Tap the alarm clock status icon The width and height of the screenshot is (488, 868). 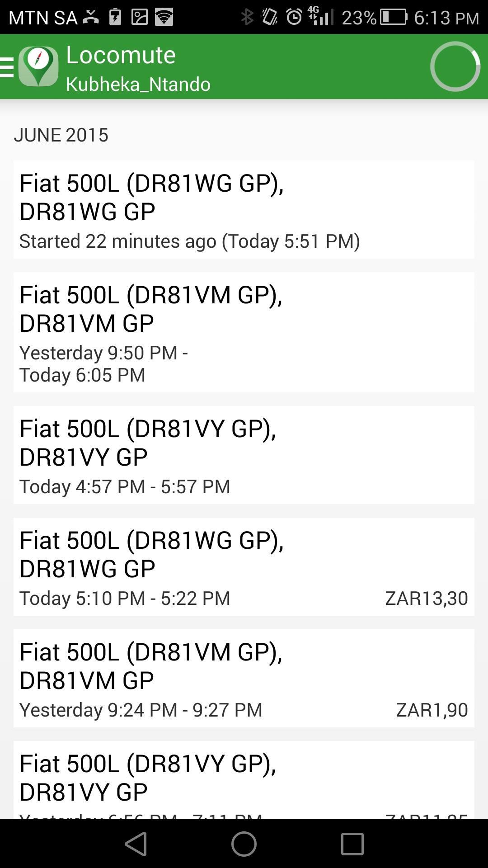tap(294, 17)
